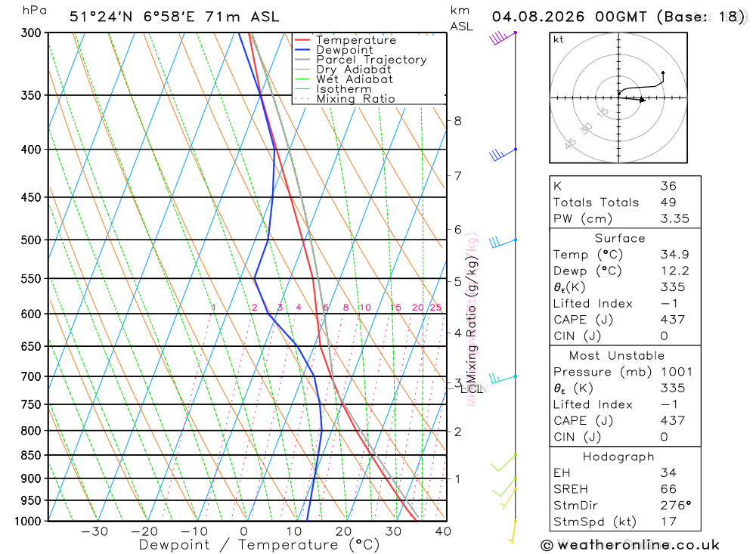756x554 pixels.
Task: Click the 8 km altitude axis label
Action: tap(457, 121)
